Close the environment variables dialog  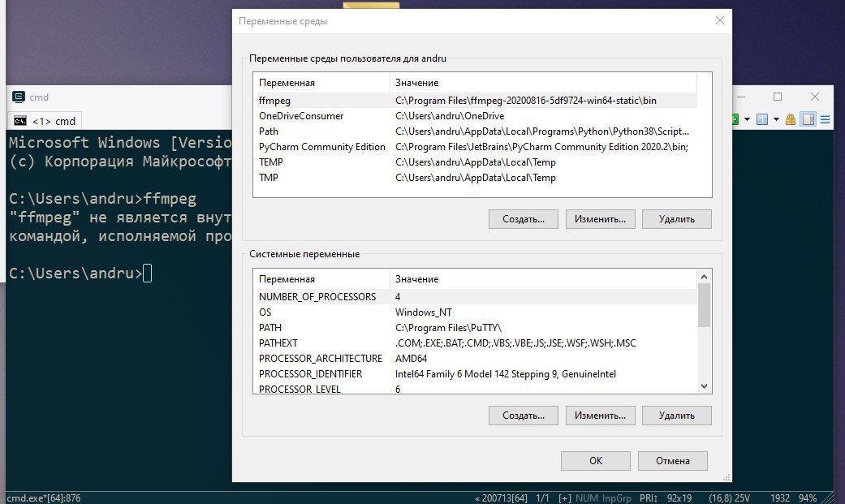(720, 20)
